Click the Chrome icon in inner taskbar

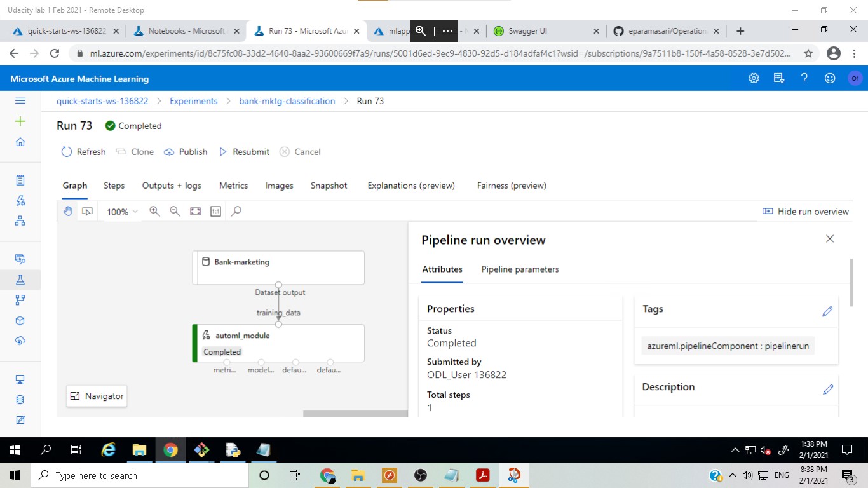170,450
